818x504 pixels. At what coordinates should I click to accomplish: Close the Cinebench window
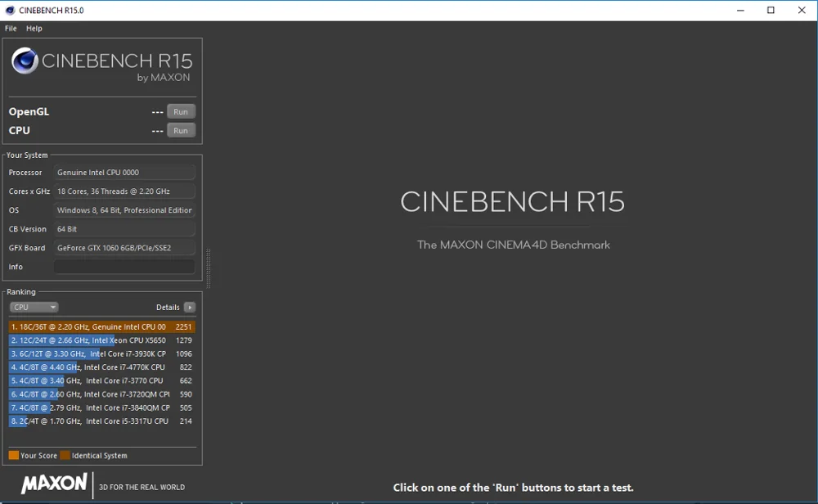(x=802, y=11)
